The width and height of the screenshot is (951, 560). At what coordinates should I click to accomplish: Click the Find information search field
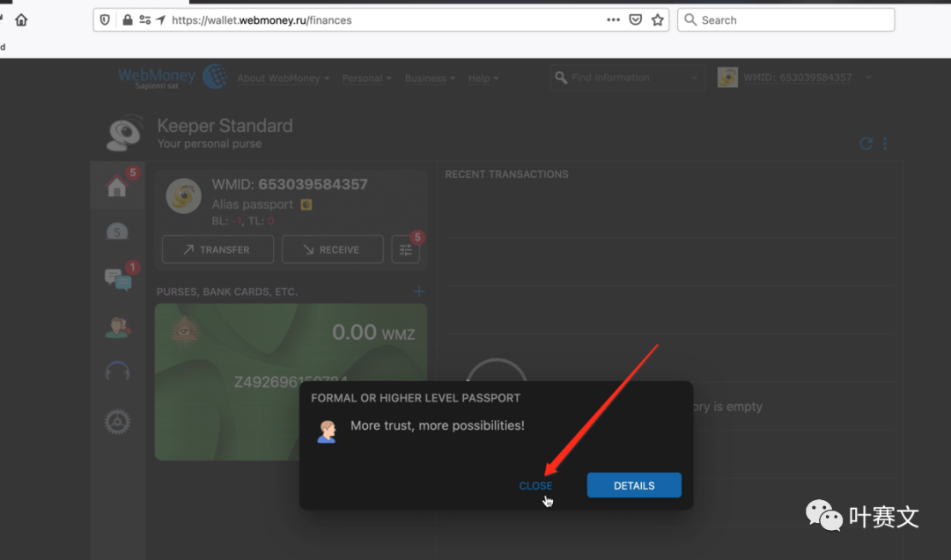click(627, 78)
